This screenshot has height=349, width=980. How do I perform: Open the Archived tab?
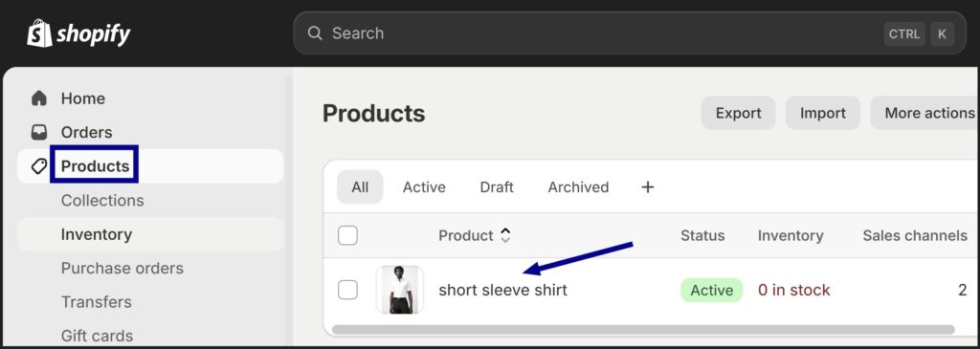(x=578, y=186)
